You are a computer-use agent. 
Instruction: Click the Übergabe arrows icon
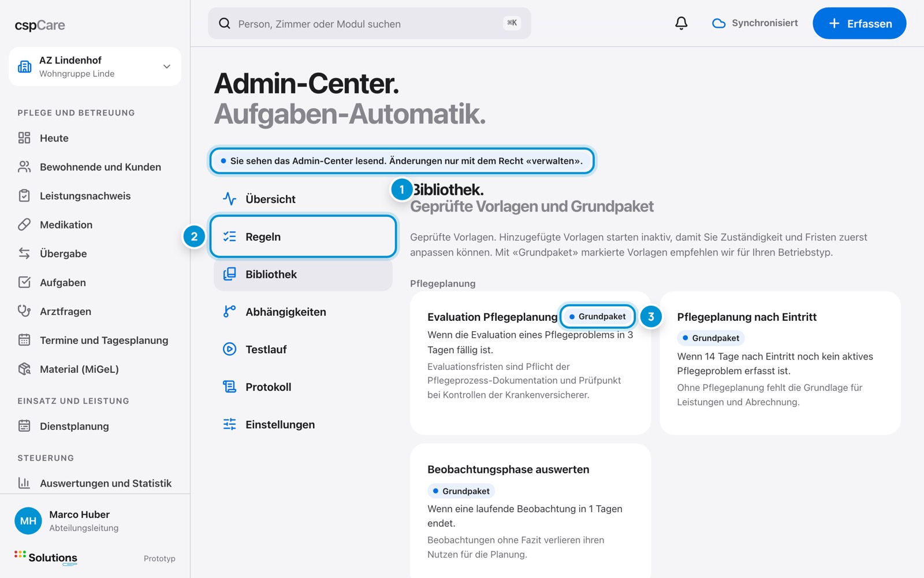pyautogui.click(x=24, y=253)
